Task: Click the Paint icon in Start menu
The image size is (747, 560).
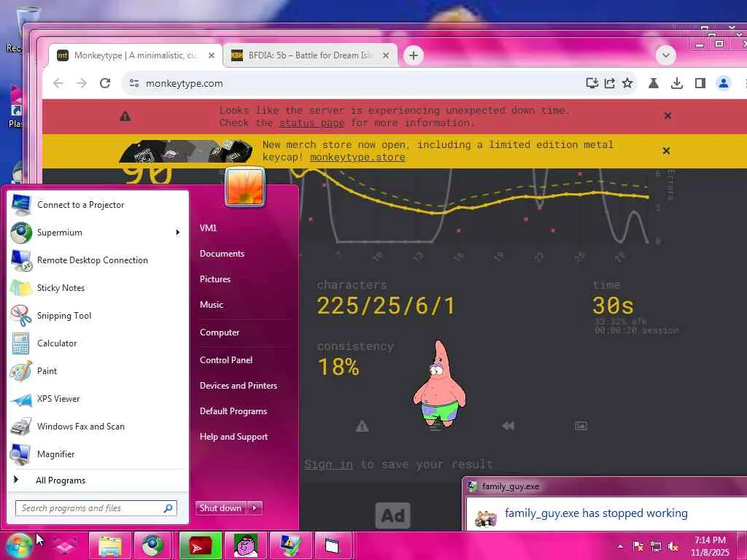Action: pos(21,371)
